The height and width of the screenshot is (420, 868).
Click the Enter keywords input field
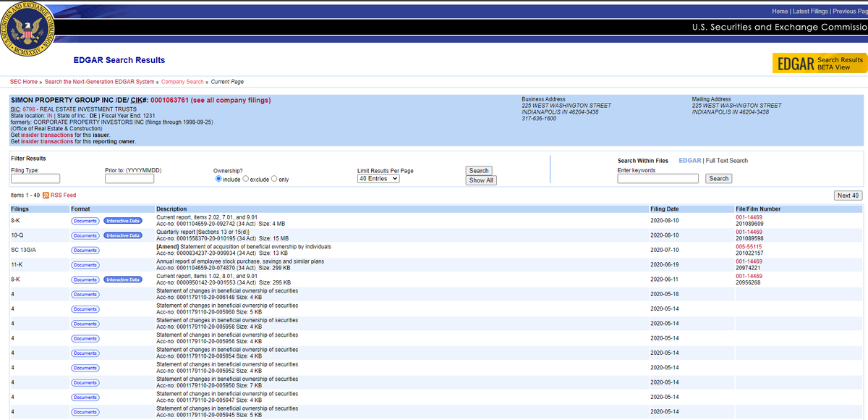658,179
